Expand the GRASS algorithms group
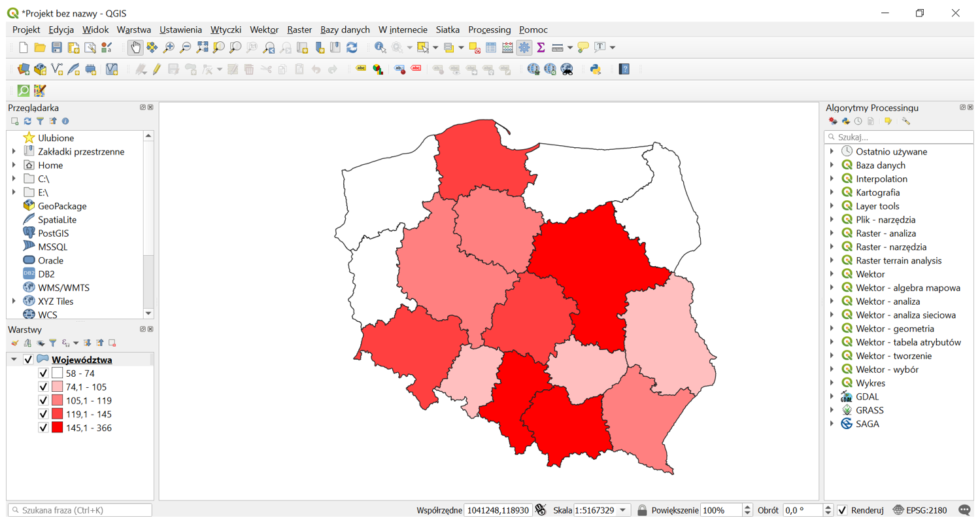 [833, 410]
